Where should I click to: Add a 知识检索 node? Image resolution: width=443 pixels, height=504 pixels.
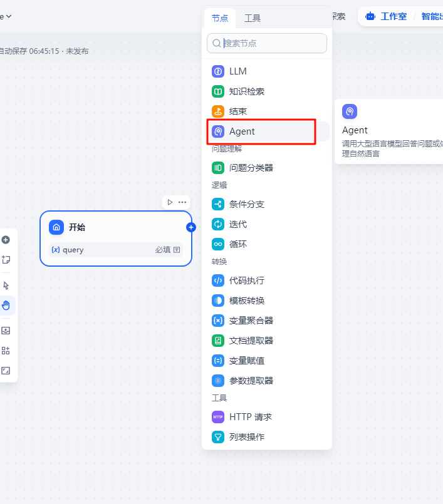246,91
